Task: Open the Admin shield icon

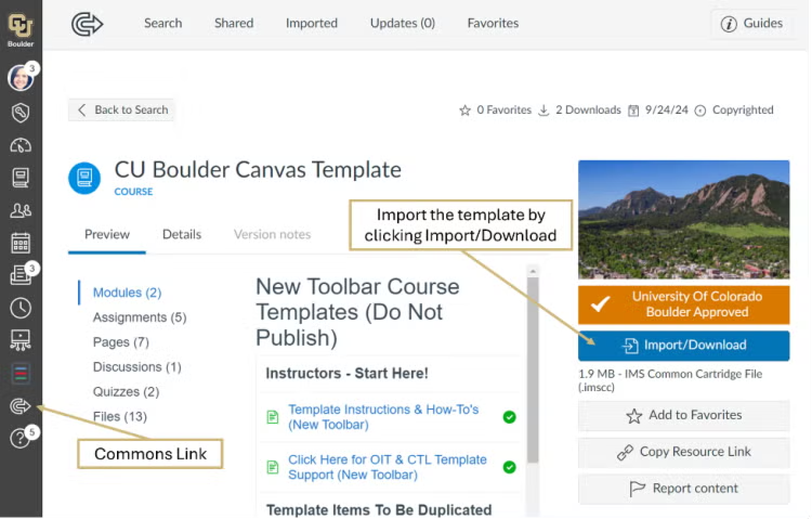Action: coord(21,113)
